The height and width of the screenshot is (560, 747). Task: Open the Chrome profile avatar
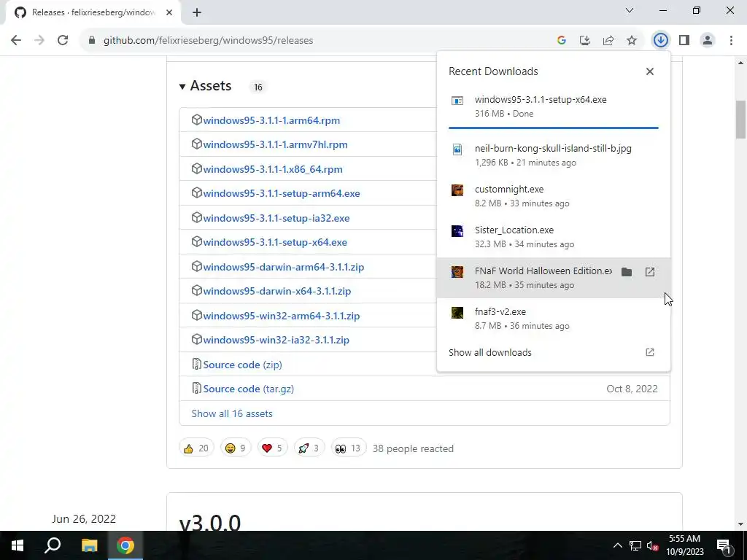point(708,41)
